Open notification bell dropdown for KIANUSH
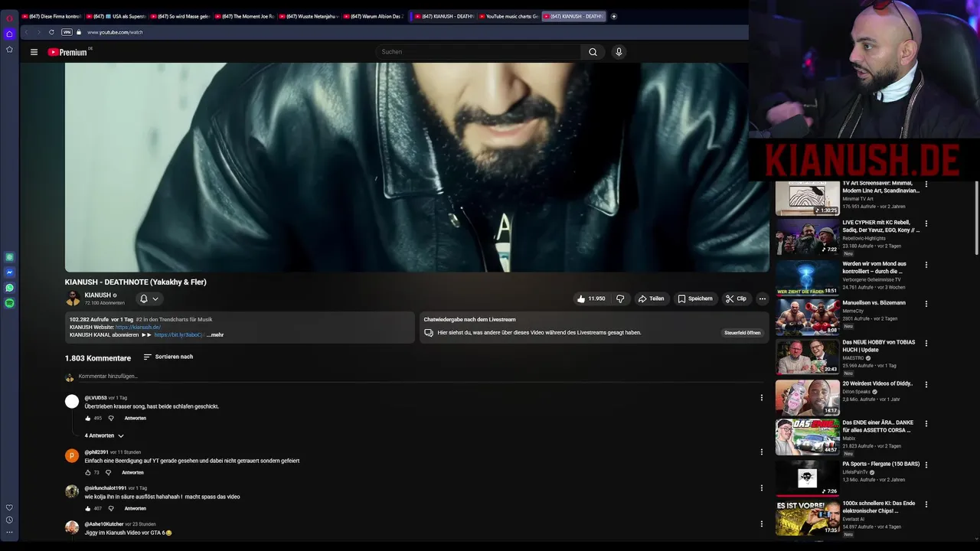This screenshot has height=551, width=980. (149, 298)
